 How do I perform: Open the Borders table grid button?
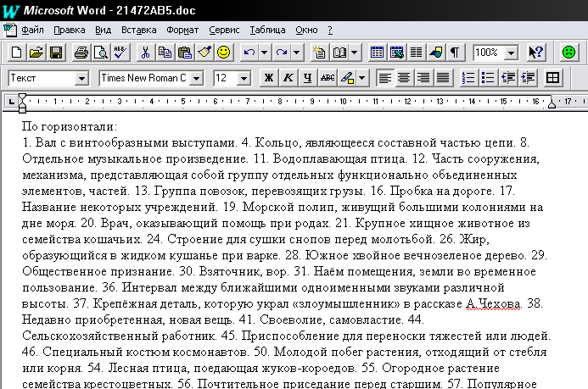[552, 78]
